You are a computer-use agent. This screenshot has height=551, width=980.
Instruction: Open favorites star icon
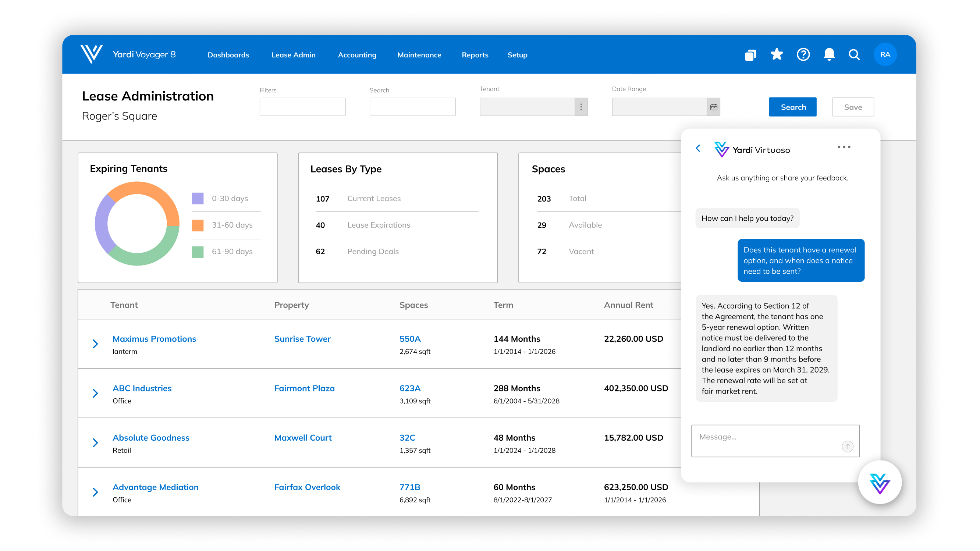pos(777,55)
